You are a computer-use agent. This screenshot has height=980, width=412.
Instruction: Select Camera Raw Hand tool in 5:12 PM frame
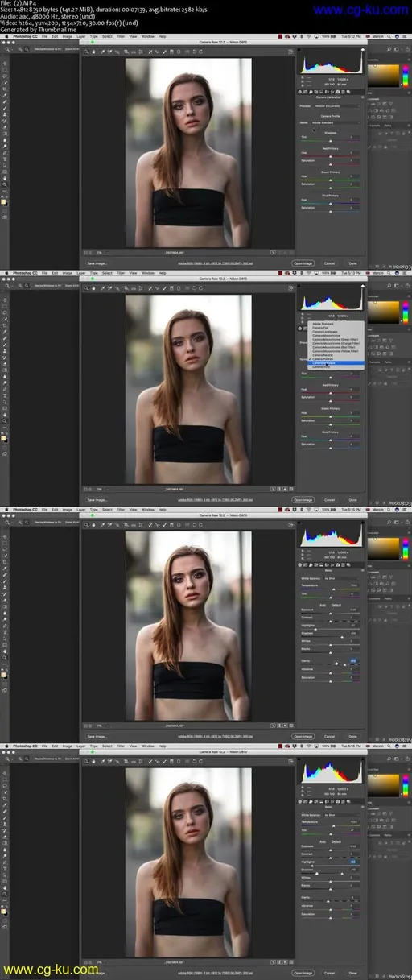(x=93, y=52)
